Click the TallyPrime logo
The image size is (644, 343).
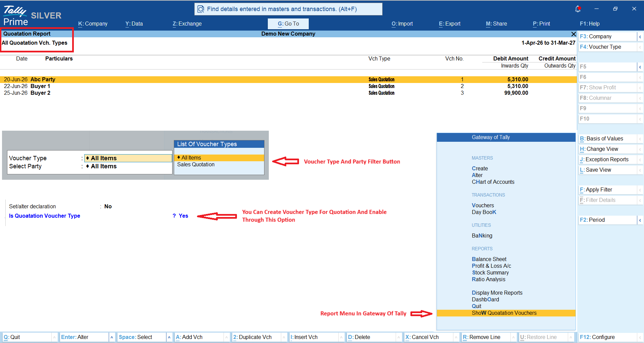tap(15, 16)
